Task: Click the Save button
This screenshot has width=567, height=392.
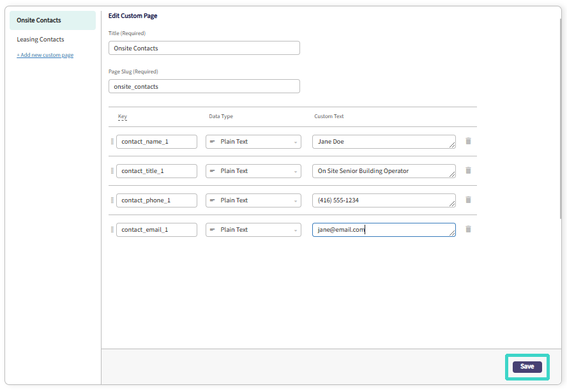Action: pos(527,366)
